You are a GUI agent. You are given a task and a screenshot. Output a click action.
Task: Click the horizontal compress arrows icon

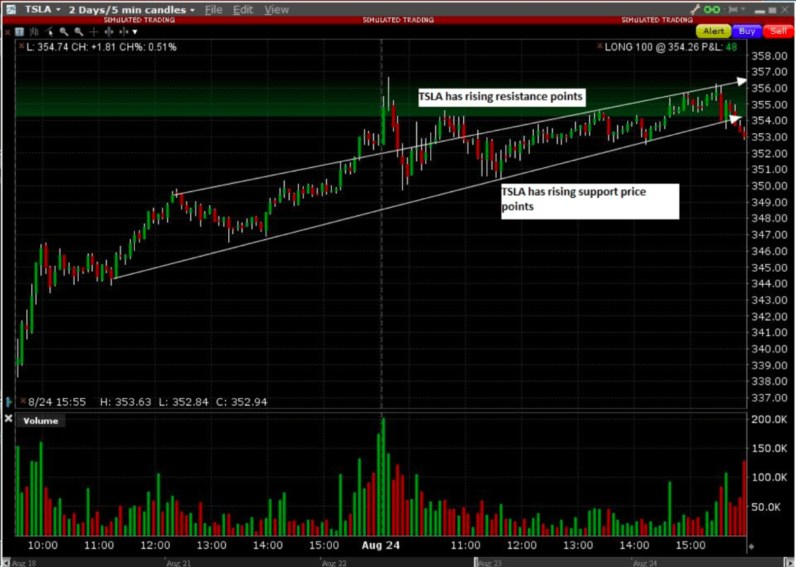pos(123,31)
